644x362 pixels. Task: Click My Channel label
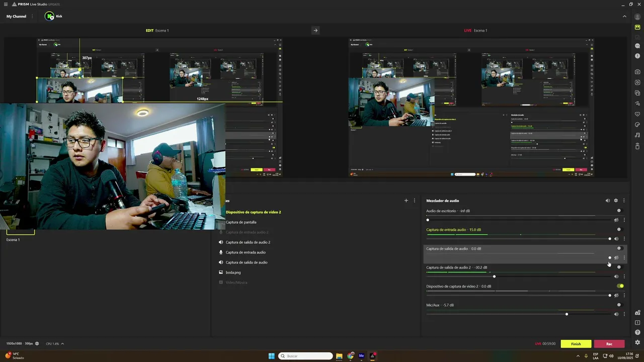click(x=16, y=16)
